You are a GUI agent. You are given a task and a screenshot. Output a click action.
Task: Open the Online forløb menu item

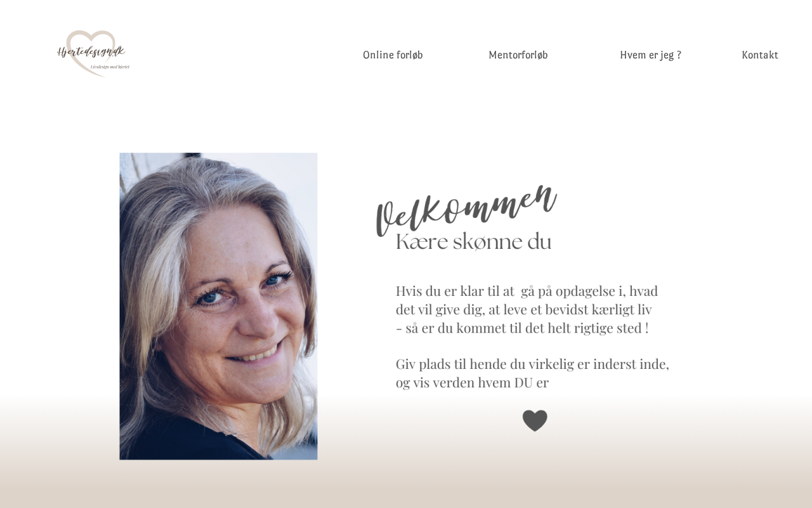[x=393, y=55]
